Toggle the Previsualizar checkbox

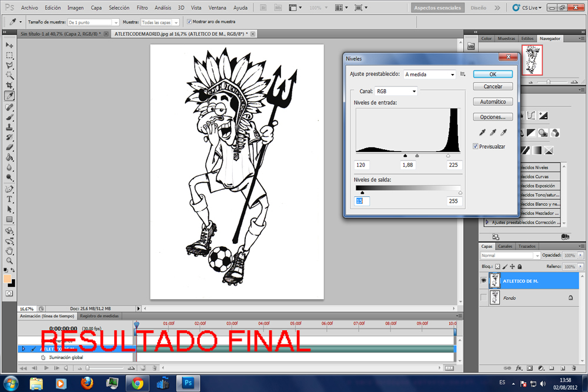coord(476,146)
